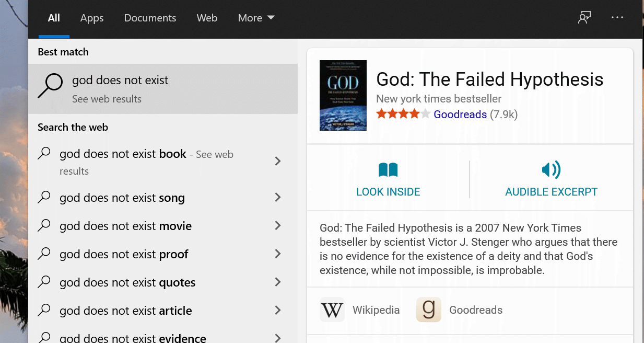Click search icon beside 'god does not exist evidence'
This screenshot has width=644, height=343.
[45, 337]
